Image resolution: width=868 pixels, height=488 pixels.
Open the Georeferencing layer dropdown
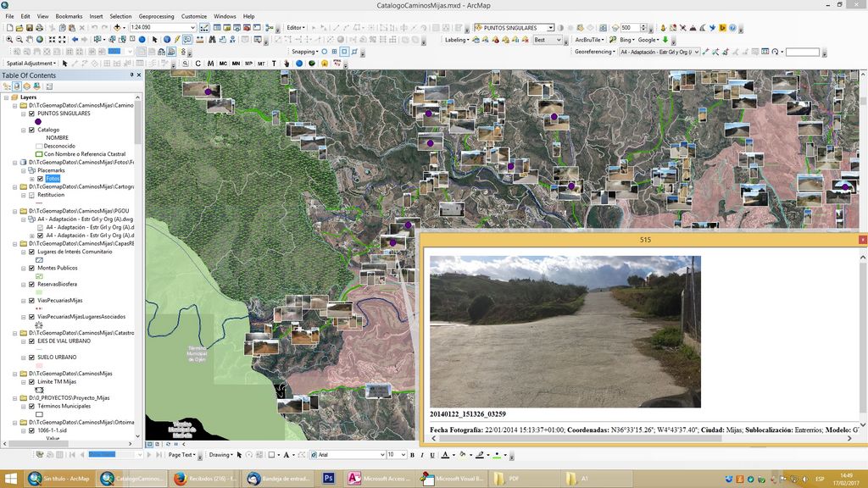696,52
